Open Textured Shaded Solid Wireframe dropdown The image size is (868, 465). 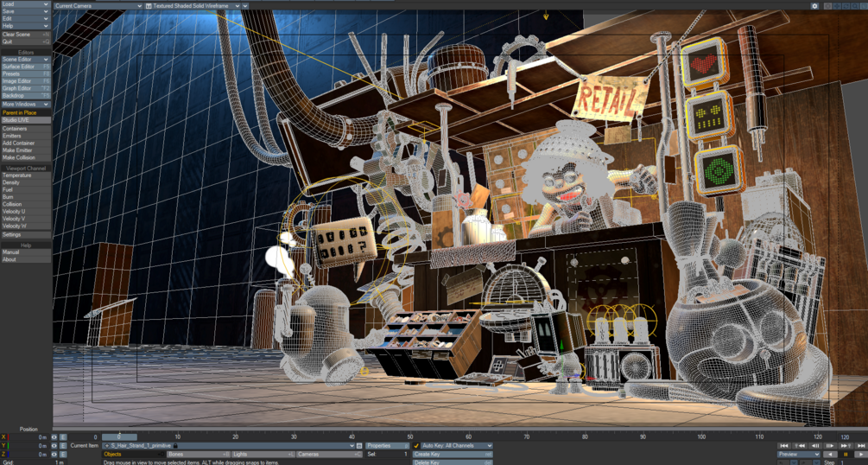[x=193, y=6]
